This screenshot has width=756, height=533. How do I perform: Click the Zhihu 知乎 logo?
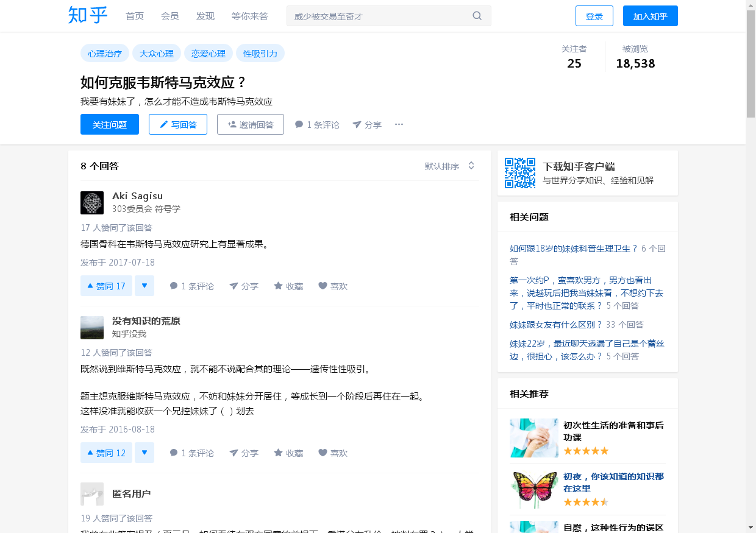click(88, 16)
